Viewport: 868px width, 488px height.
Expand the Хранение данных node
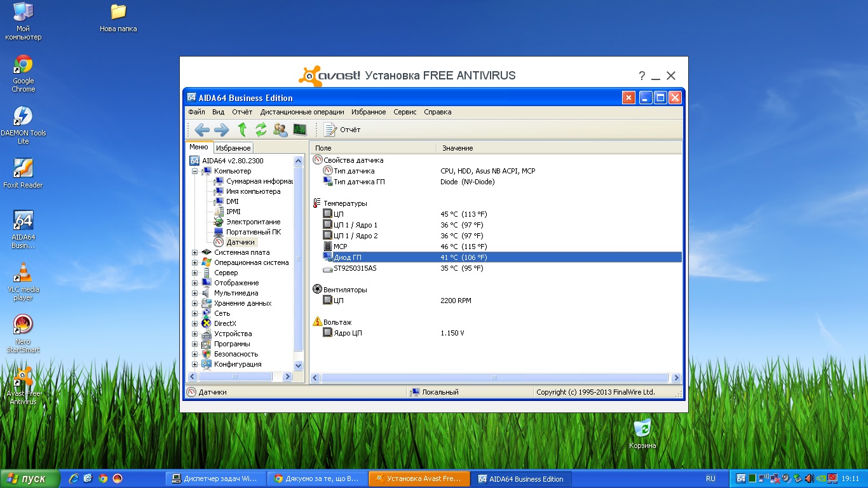pos(194,303)
